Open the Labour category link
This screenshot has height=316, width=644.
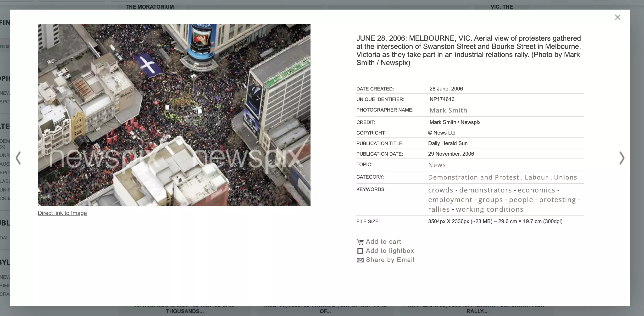(x=536, y=177)
